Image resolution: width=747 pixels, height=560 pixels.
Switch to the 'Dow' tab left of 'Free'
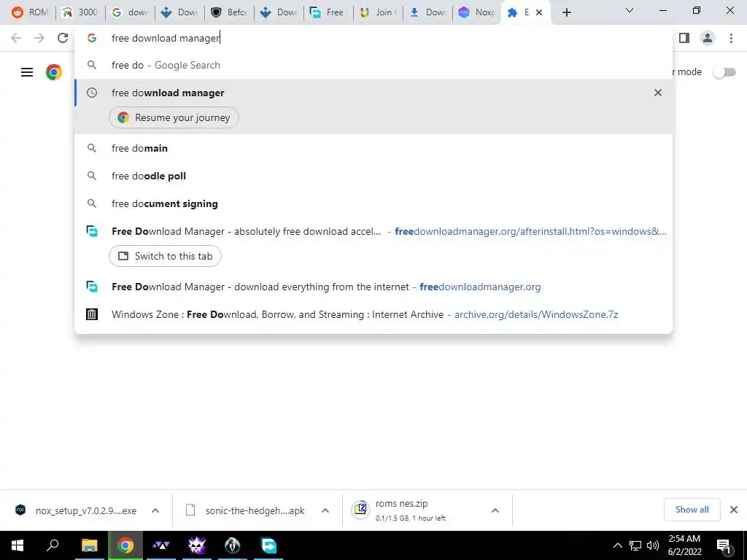(278, 12)
